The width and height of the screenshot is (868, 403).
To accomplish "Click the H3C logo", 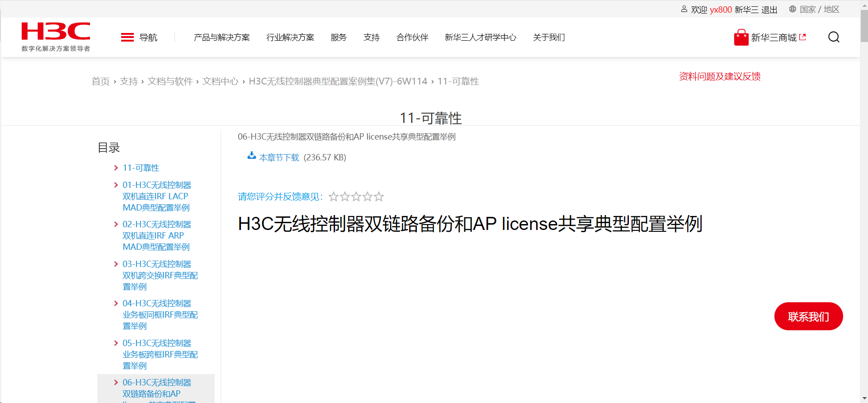I will tap(56, 37).
